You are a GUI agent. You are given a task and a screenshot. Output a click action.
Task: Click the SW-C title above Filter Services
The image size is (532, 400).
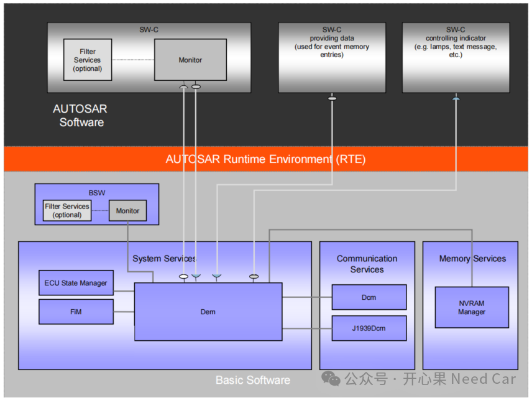(149, 29)
